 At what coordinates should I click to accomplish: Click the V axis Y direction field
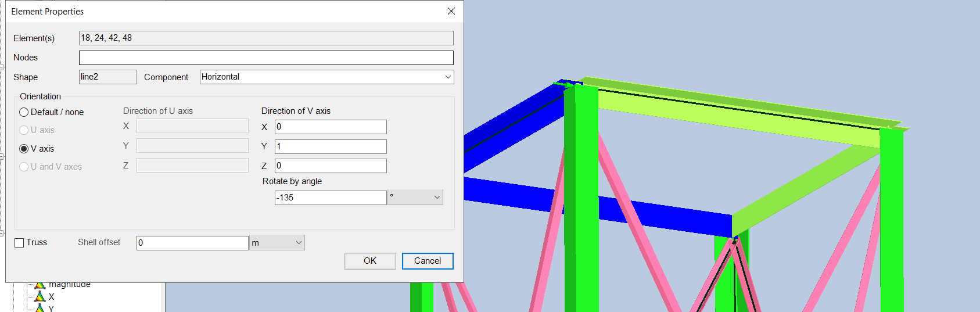click(331, 146)
